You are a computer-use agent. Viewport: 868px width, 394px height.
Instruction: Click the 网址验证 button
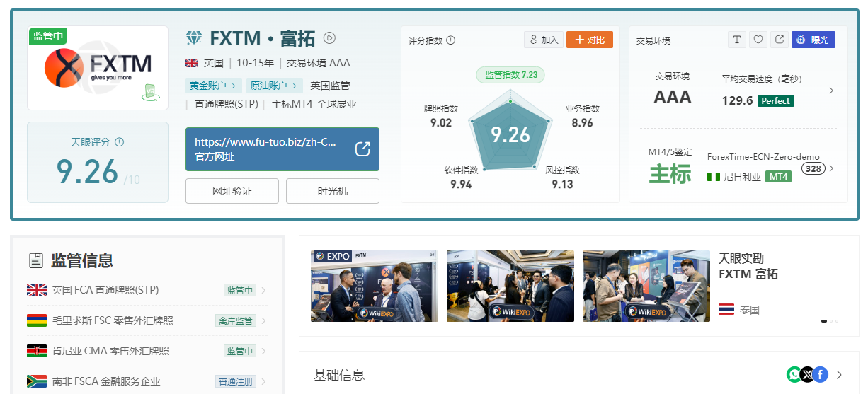232,191
